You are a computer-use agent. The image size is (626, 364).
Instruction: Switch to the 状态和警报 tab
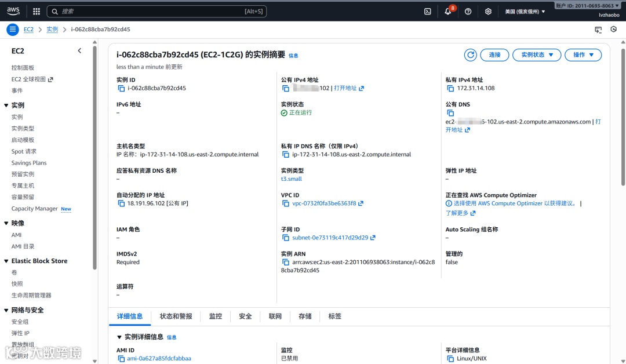pyautogui.click(x=176, y=316)
